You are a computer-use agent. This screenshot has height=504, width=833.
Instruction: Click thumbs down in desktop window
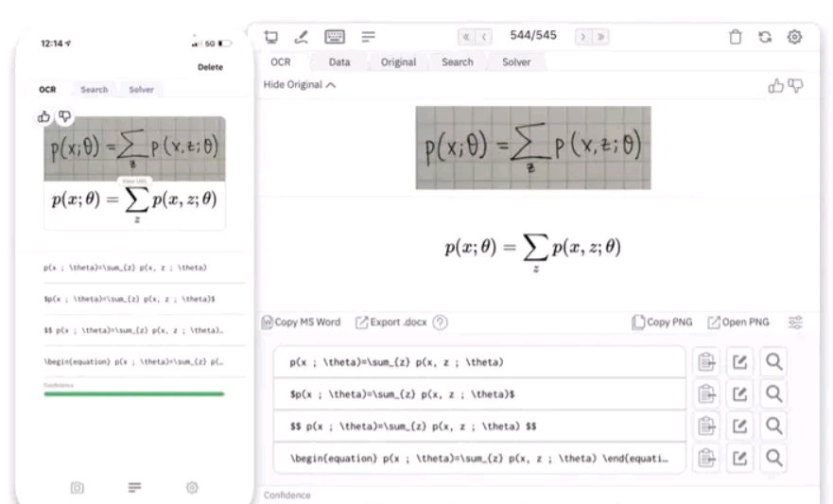pyautogui.click(x=795, y=85)
